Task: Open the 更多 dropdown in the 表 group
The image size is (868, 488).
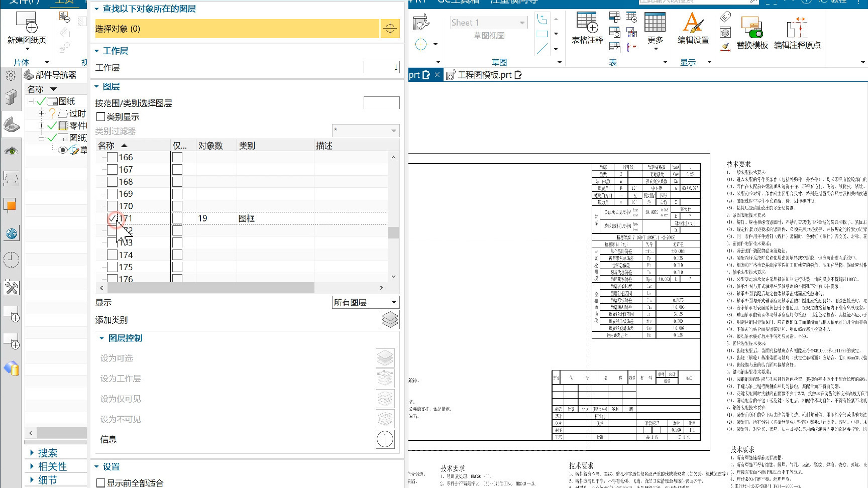Action: point(655,30)
